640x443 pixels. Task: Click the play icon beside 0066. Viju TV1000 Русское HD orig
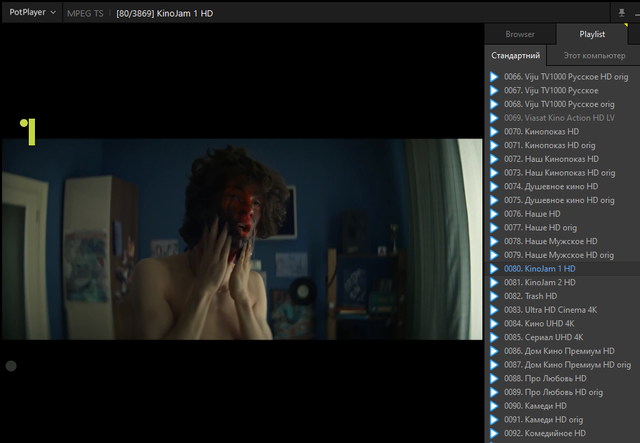point(494,77)
